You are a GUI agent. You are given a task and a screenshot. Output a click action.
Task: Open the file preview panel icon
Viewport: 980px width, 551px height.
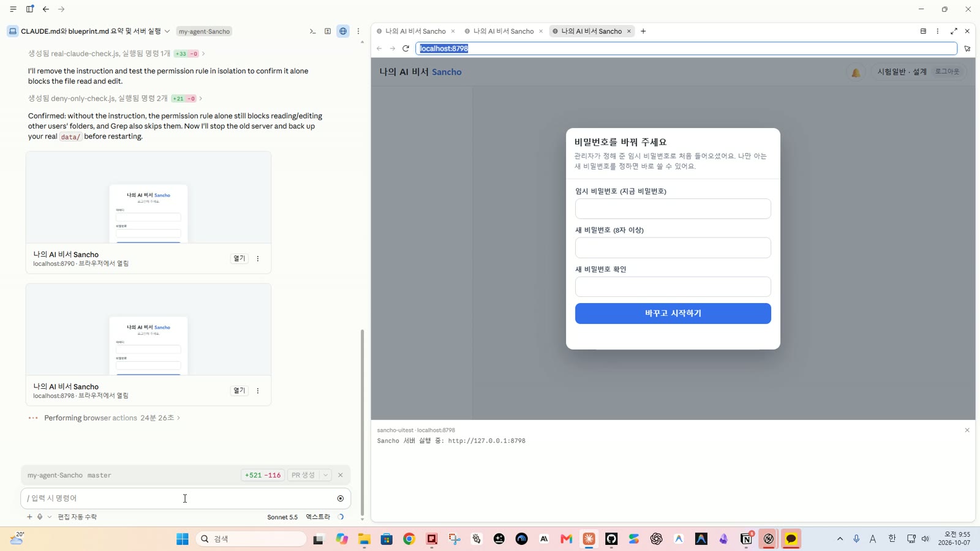[x=328, y=31]
